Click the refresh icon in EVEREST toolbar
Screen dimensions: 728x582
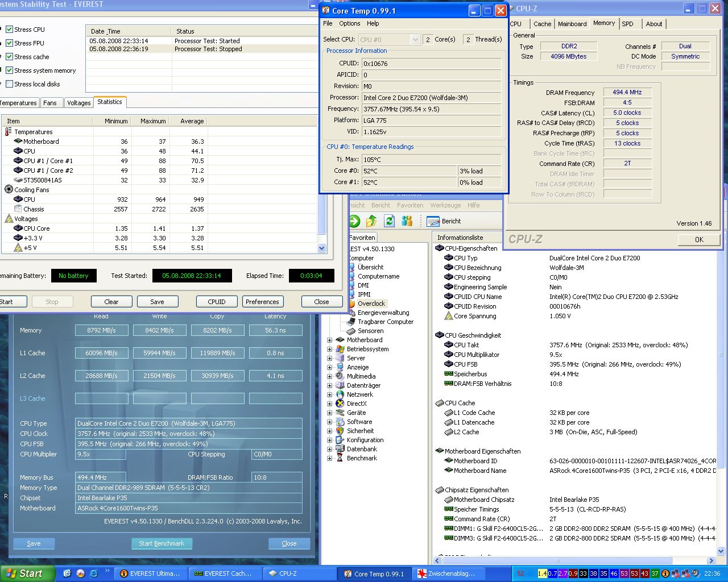(x=389, y=221)
